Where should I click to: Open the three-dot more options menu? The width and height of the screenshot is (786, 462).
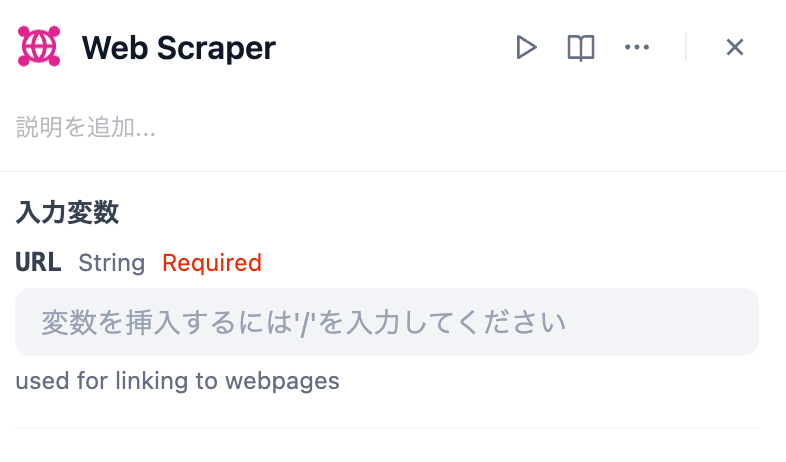point(637,47)
